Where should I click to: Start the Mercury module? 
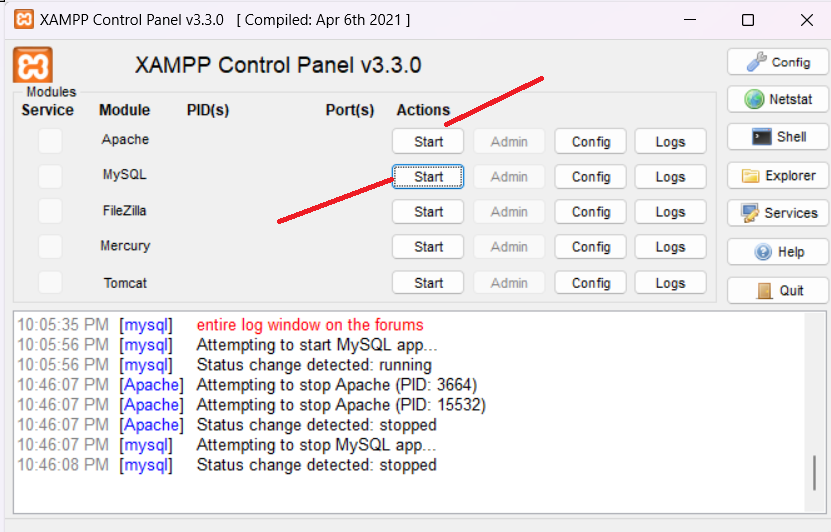[x=428, y=247]
